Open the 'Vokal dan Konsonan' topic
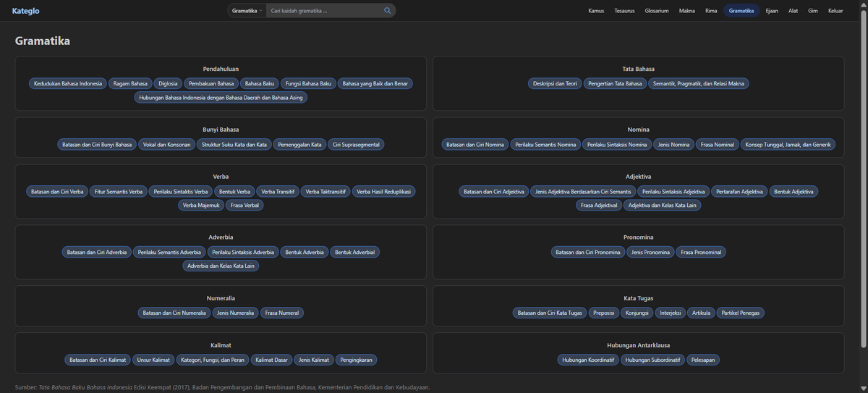868x393 pixels. pyautogui.click(x=167, y=145)
